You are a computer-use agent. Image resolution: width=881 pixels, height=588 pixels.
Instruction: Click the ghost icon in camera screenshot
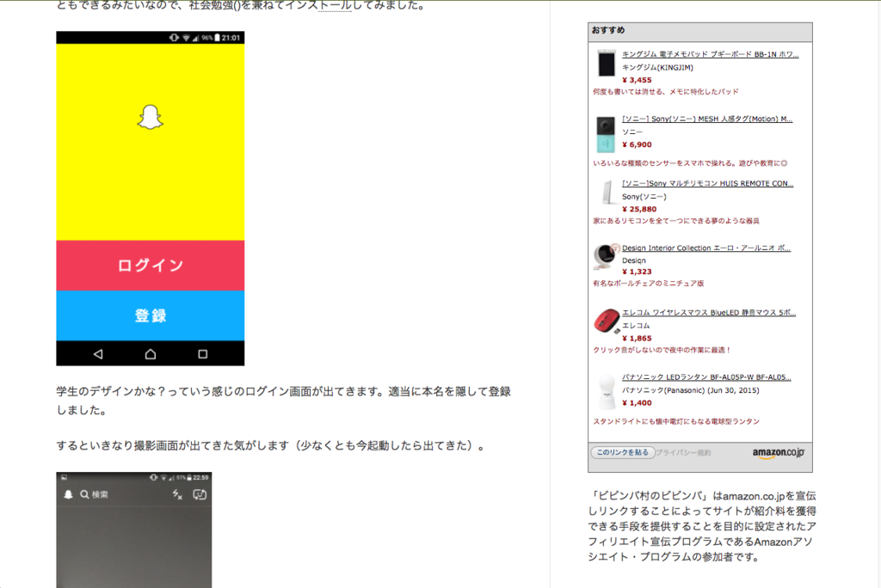coord(68,494)
